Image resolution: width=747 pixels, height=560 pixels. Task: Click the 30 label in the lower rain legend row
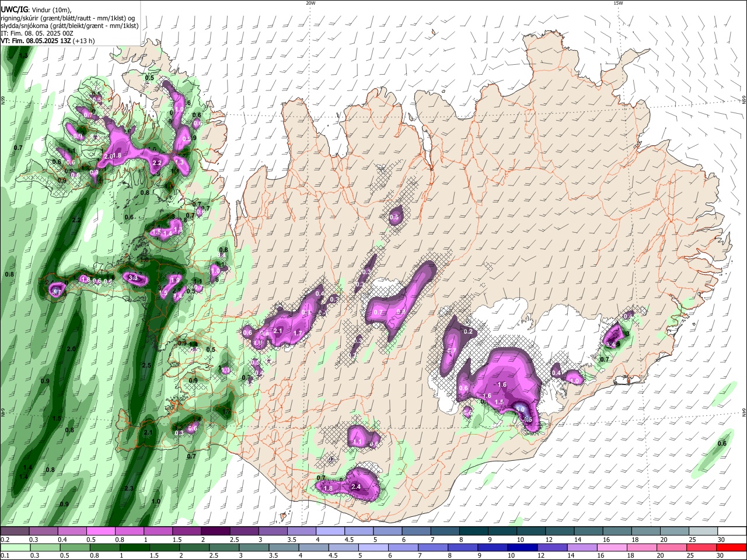[720, 555]
